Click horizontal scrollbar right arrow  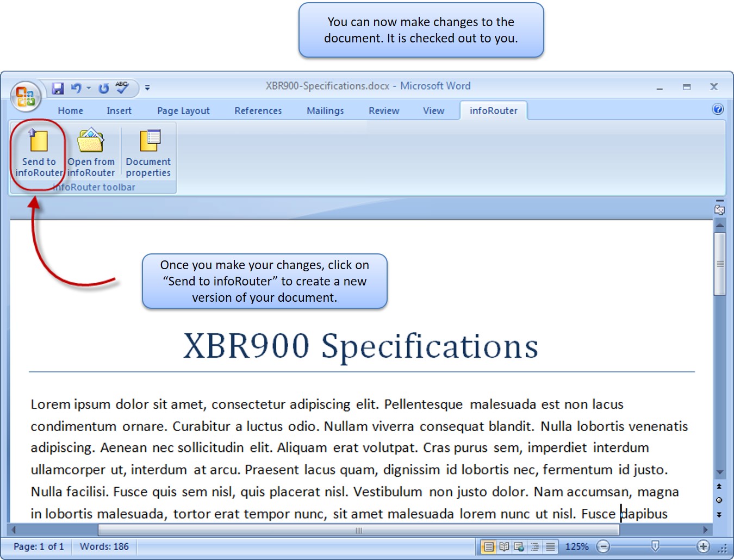tap(706, 530)
